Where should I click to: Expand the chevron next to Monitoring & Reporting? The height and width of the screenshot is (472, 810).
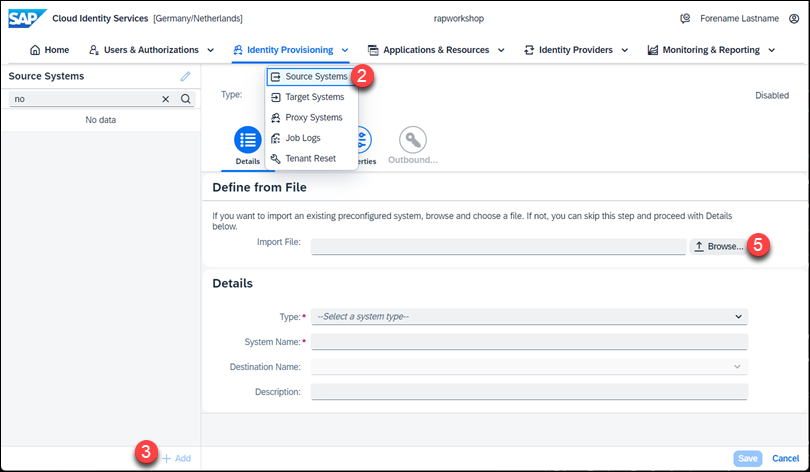(x=772, y=51)
